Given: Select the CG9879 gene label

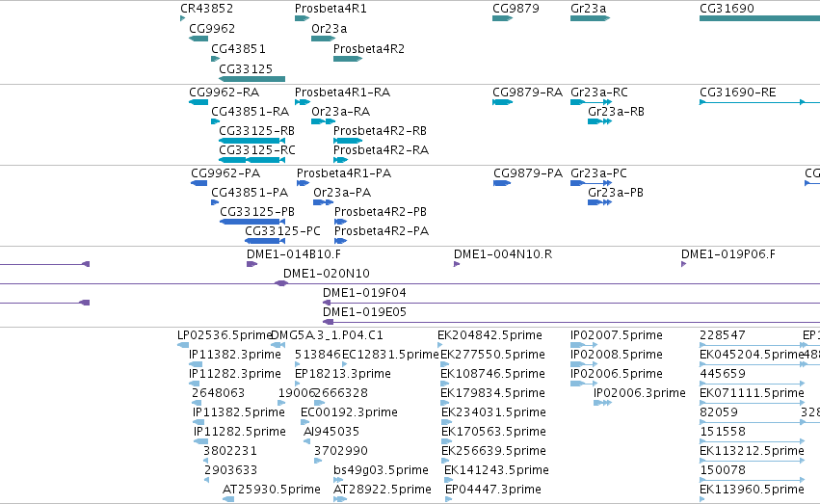Looking at the screenshot, I should 516,9.
